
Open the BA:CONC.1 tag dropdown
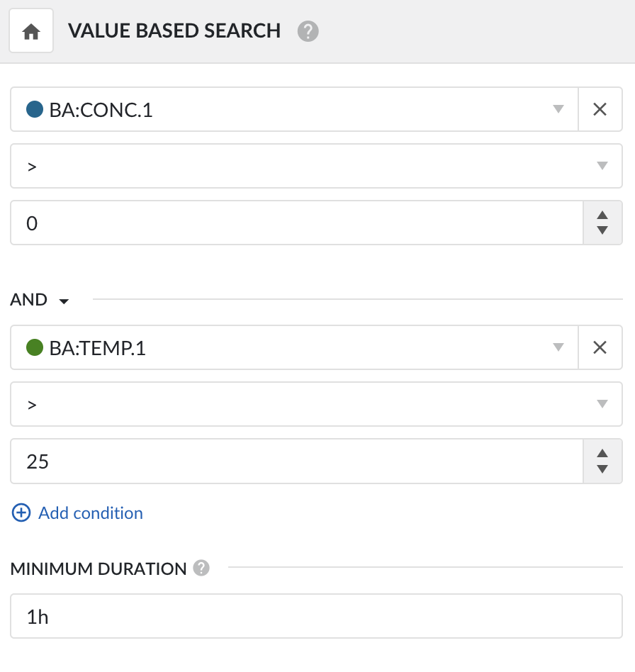(294, 109)
